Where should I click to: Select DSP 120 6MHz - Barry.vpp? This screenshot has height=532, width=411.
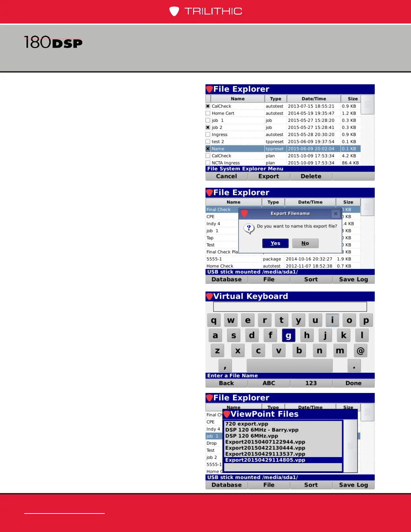(x=283, y=430)
